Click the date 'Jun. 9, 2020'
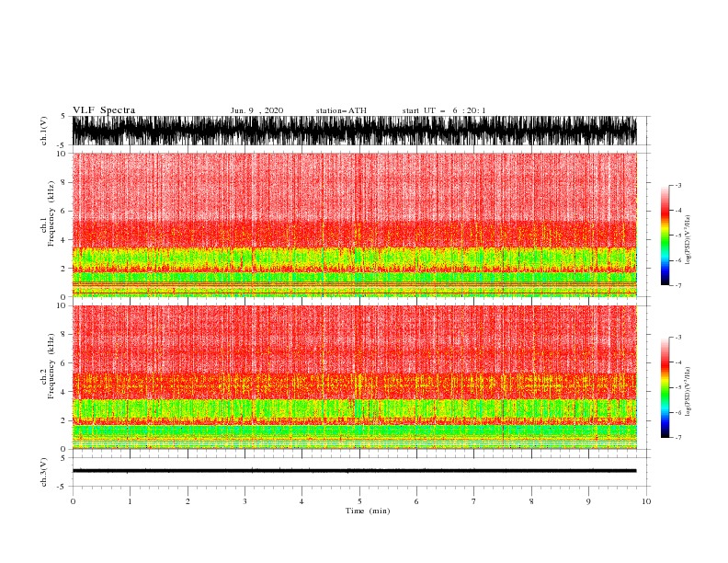Screen dimensions: 728x563 click(x=256, y=110)
